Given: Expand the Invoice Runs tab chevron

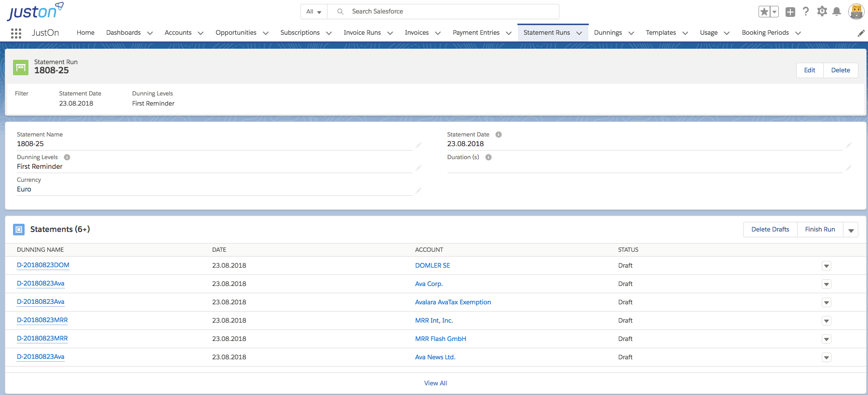Looking at the screenshot, I should (390, 33).
